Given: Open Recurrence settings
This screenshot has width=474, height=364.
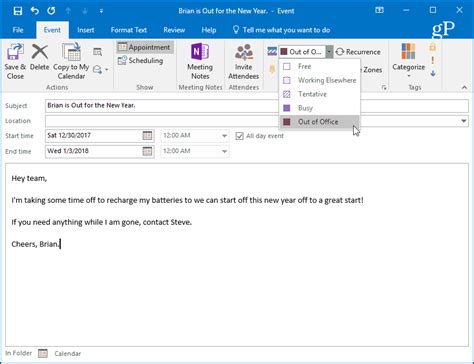Looking at the screenshot, I should [358, 52].
